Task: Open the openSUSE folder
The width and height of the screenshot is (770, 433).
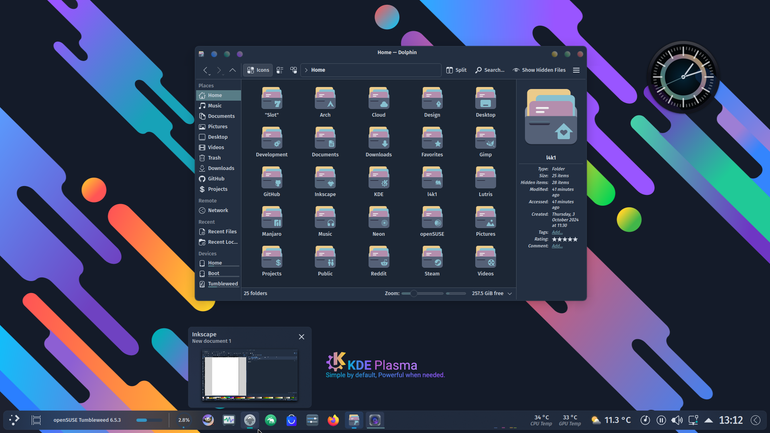Action: coord(432,221)
